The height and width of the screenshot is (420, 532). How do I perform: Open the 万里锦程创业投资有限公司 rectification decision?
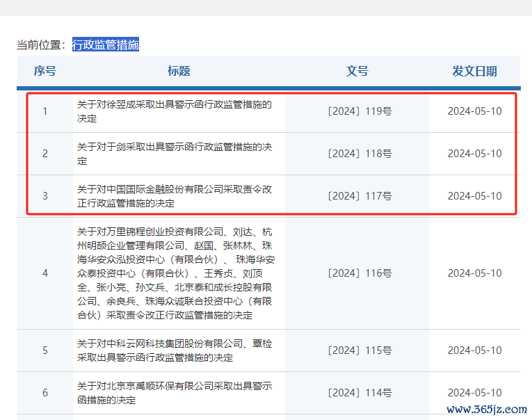click(175, 273)
